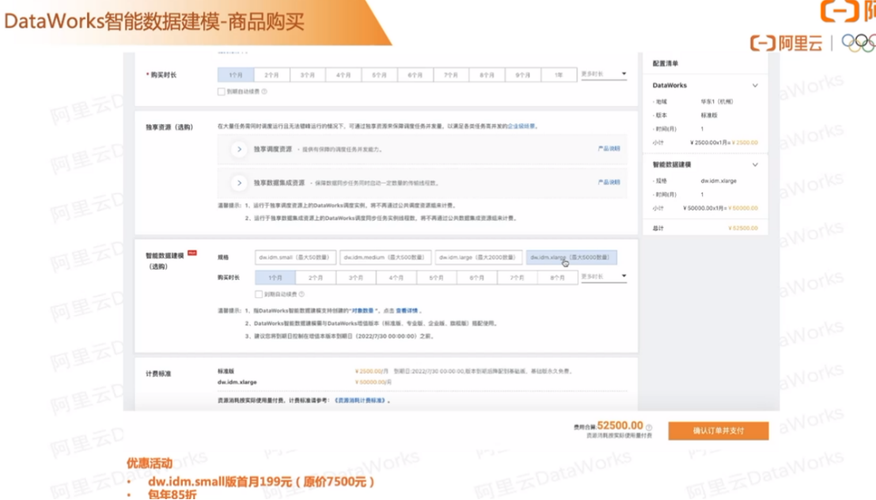Click the total 52500.00 price text
Image resolution: width=876 pixels, height=500 pixels.
[620, 426]
